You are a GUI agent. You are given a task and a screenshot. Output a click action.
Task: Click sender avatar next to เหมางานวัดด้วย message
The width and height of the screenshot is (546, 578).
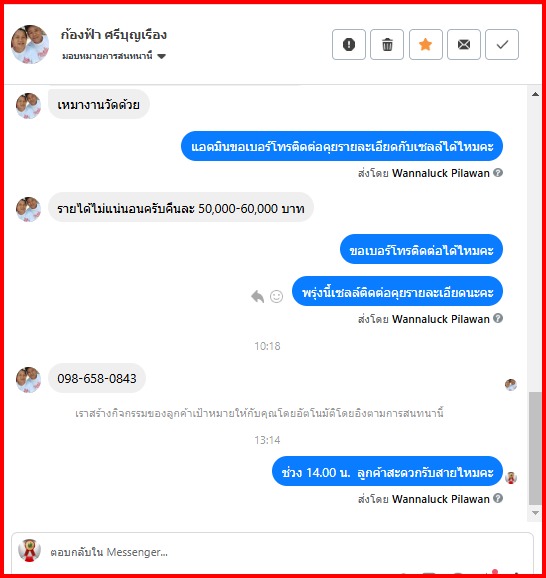28,105
